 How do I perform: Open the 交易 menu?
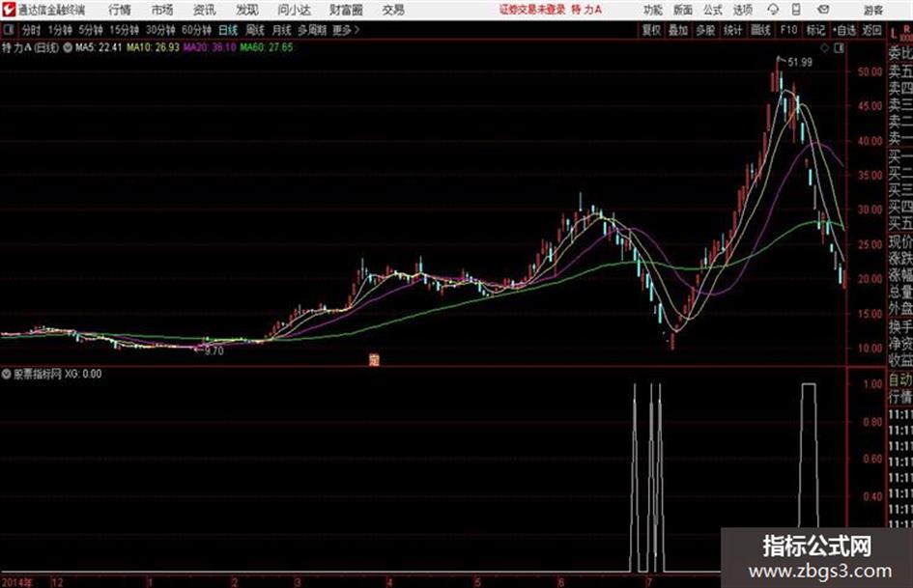click(393, 10)
